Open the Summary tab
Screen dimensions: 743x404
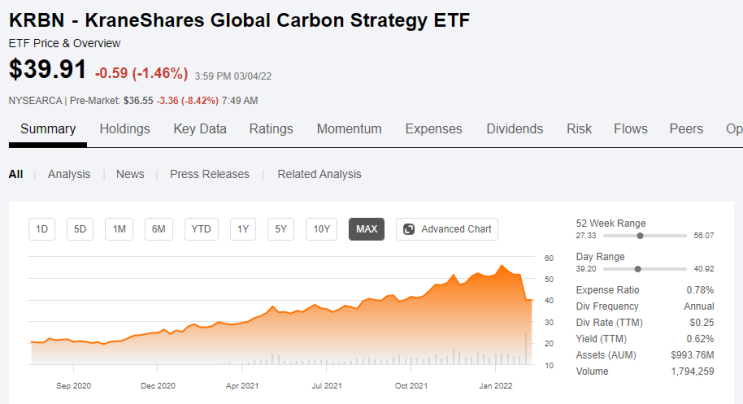[48, 129]
